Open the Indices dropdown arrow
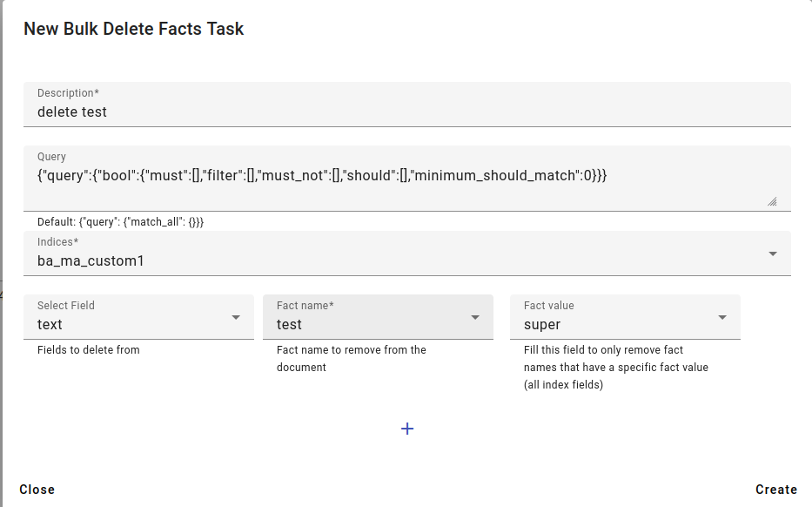The image size is (812, 507). coord(773,253)
